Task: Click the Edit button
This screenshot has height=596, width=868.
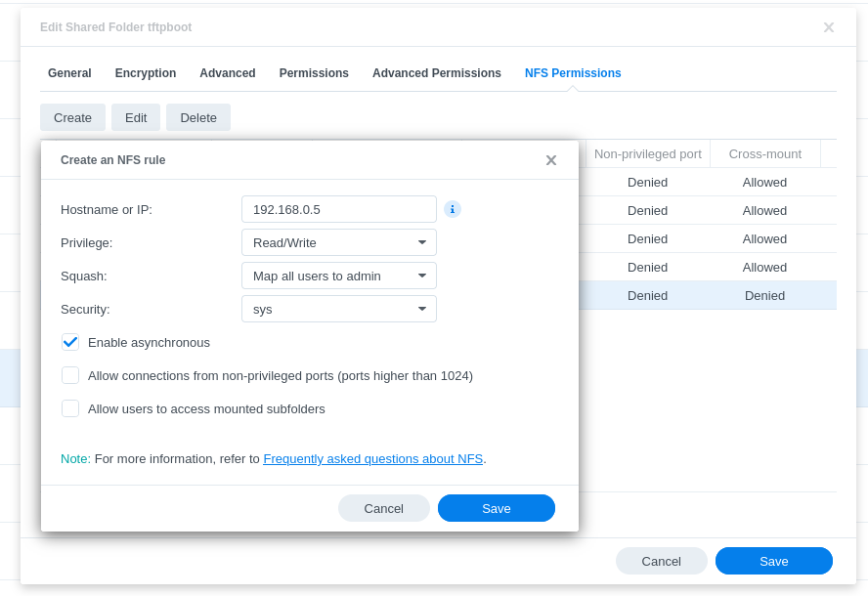Action: 136,118
